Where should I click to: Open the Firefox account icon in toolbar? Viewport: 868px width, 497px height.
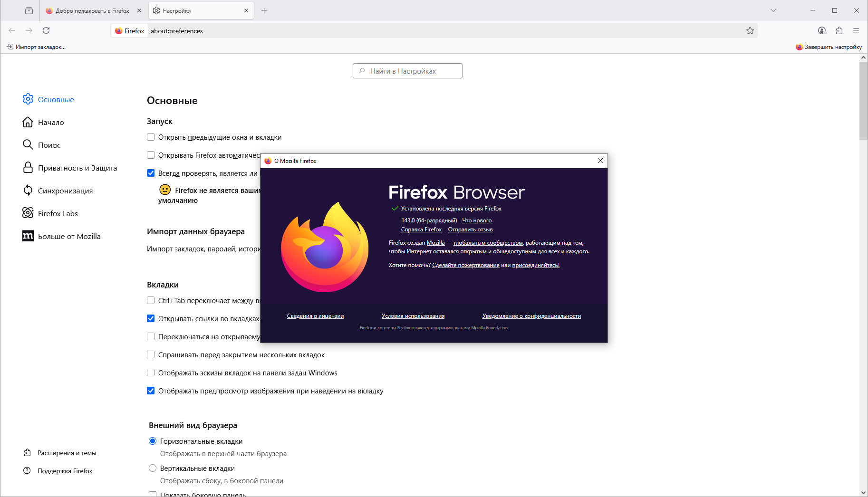coord(822,31)
